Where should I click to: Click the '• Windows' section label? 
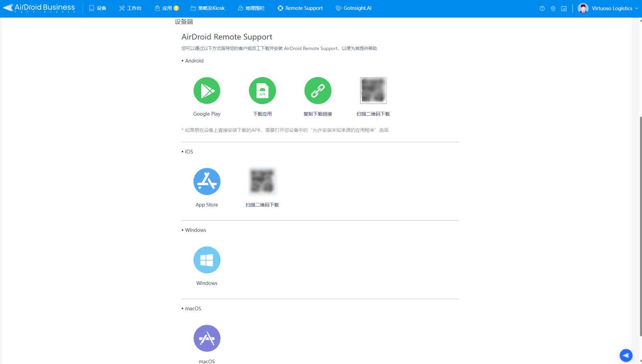194,230
